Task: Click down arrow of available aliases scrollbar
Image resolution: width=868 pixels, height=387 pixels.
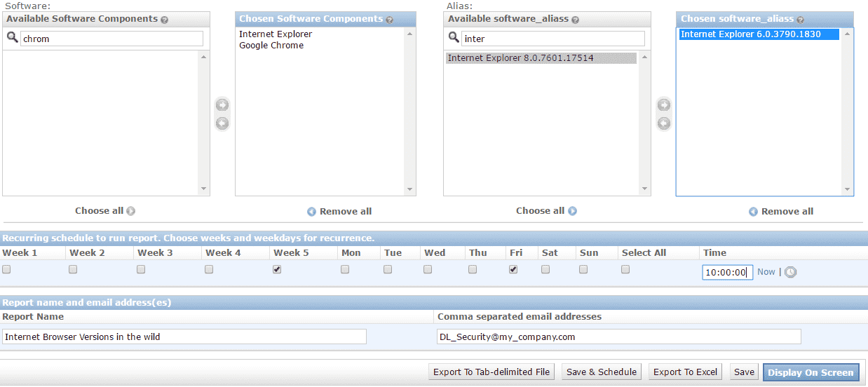Action: (x=645, y=189)
